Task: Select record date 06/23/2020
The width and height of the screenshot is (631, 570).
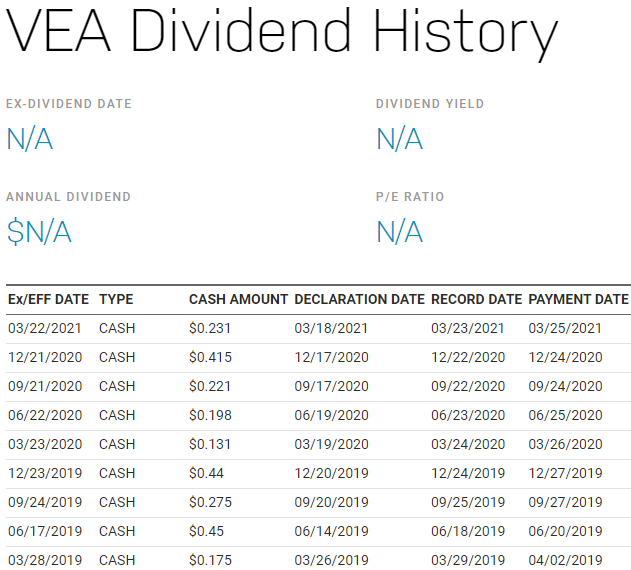Action: tap(468, 415)
